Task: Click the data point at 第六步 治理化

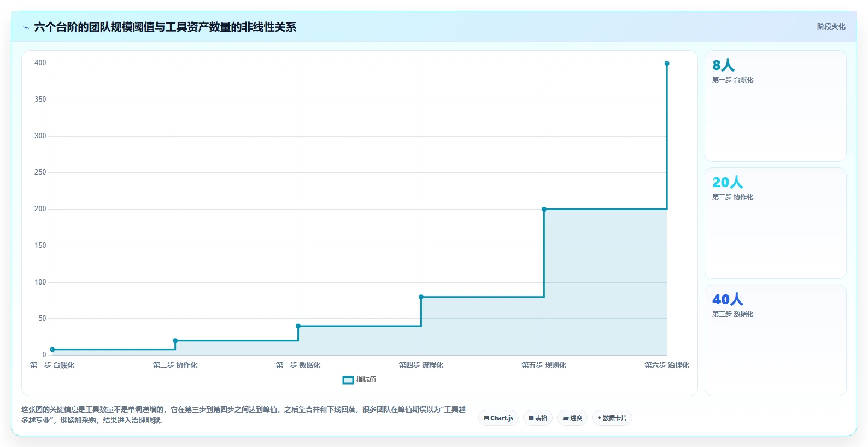Action: [x=667, y=63]
